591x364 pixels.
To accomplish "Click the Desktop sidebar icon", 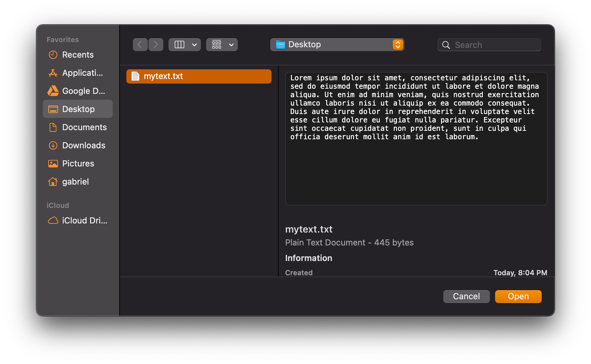I will 53,109.
